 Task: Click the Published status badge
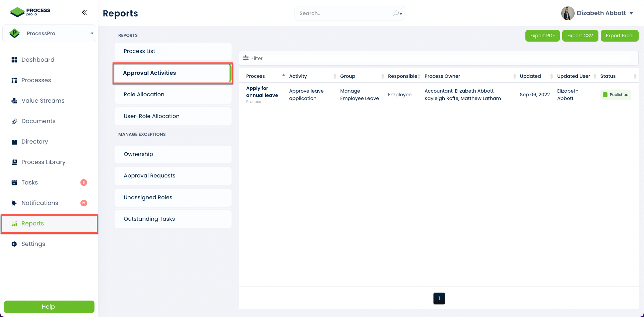(x=616, y=95)
